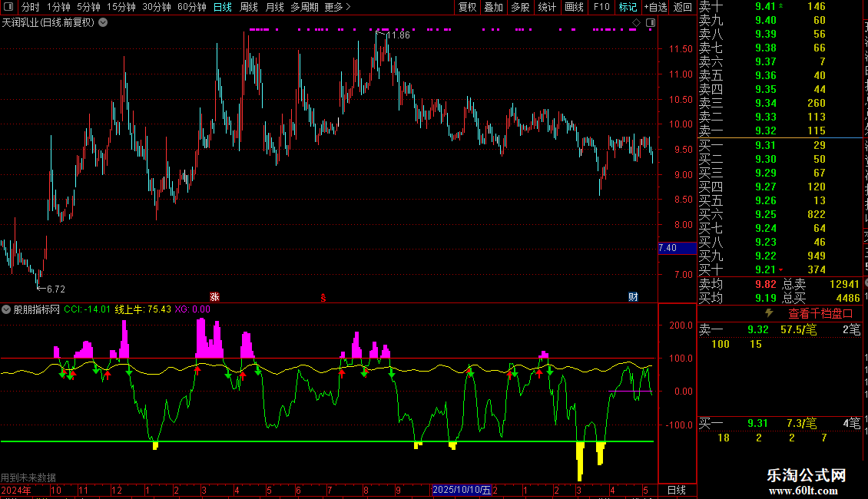Click the 线上牛: 75.43 value
This screenshot has height=499, width=868.
tap(143, 309)
